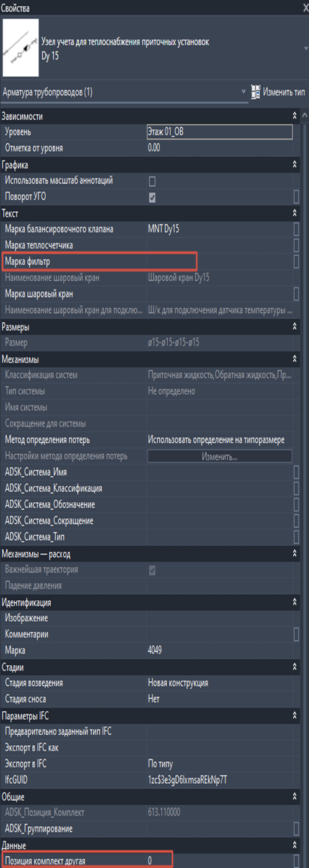Select the Метод определения потерь value field
The height and width of the screenshot is (868, 309).
[219, 440]
